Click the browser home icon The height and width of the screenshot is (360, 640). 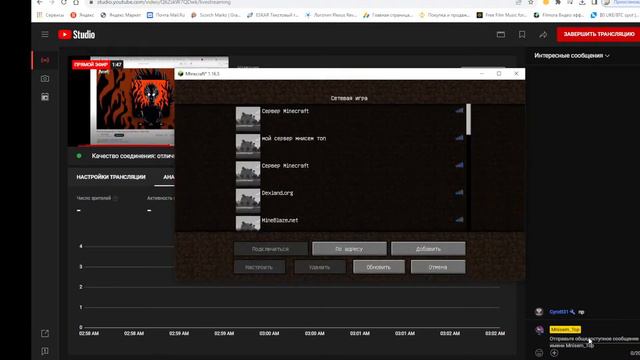click(x=76, y=2)
